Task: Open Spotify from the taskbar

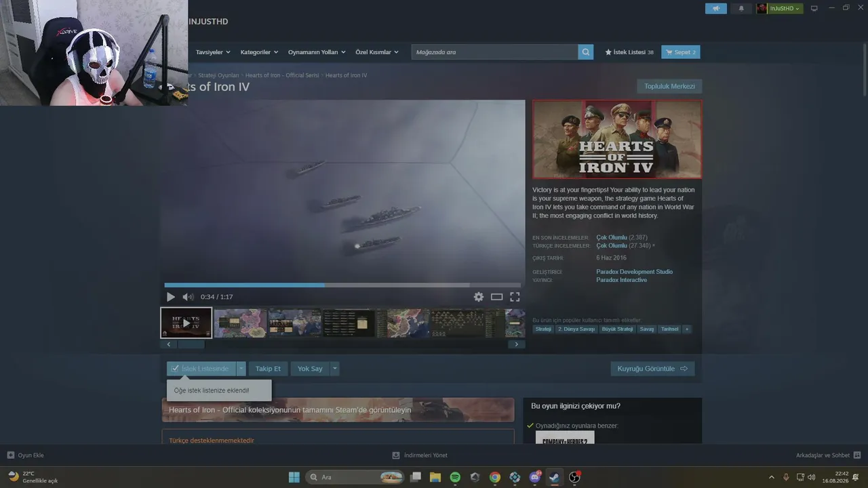Action: 455,477
